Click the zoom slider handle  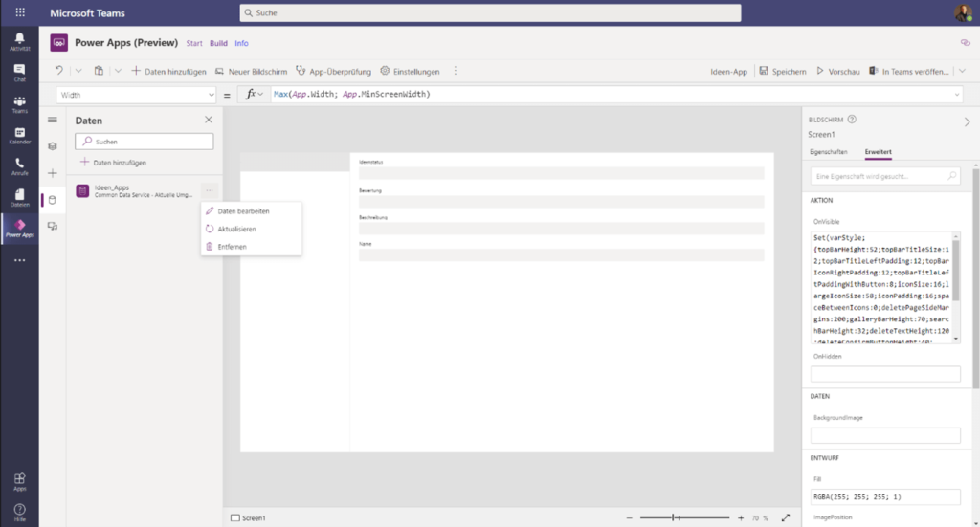[673, 517]
